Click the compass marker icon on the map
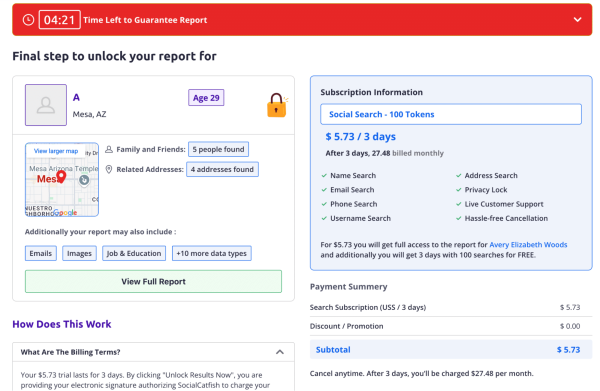The height and width of the screenshot is (391, 600). point(84,180)
